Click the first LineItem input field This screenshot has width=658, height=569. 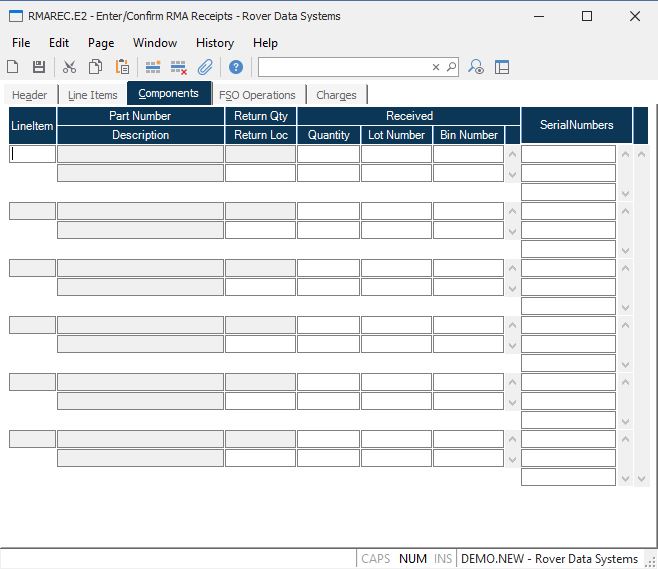click(x=33, y=154)
